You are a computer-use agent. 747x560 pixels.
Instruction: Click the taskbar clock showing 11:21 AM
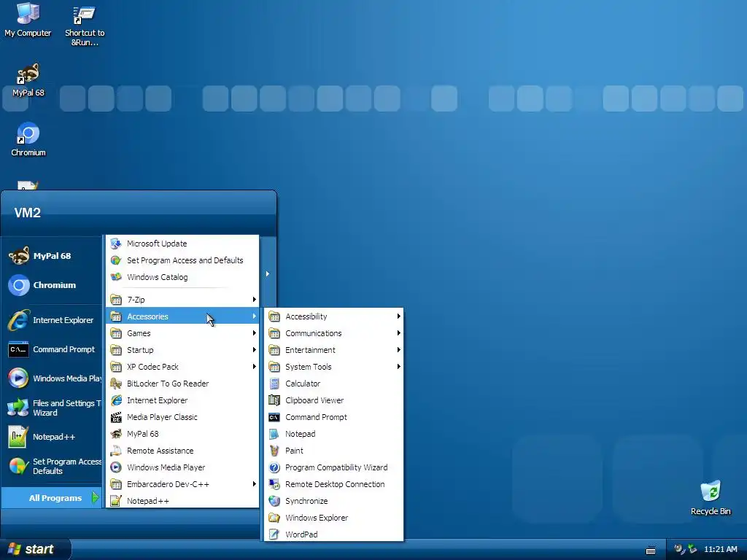(x=720, y=550)
